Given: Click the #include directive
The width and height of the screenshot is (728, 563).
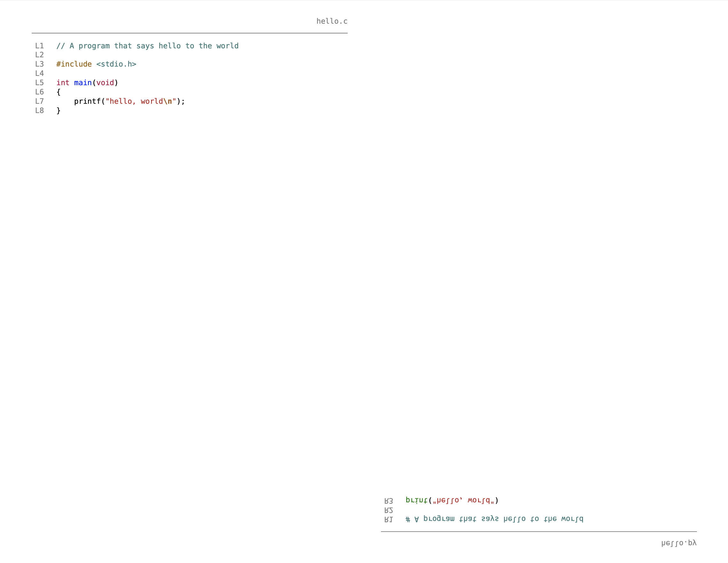Looking at the screenshot, I should click(x=74, y=64).
